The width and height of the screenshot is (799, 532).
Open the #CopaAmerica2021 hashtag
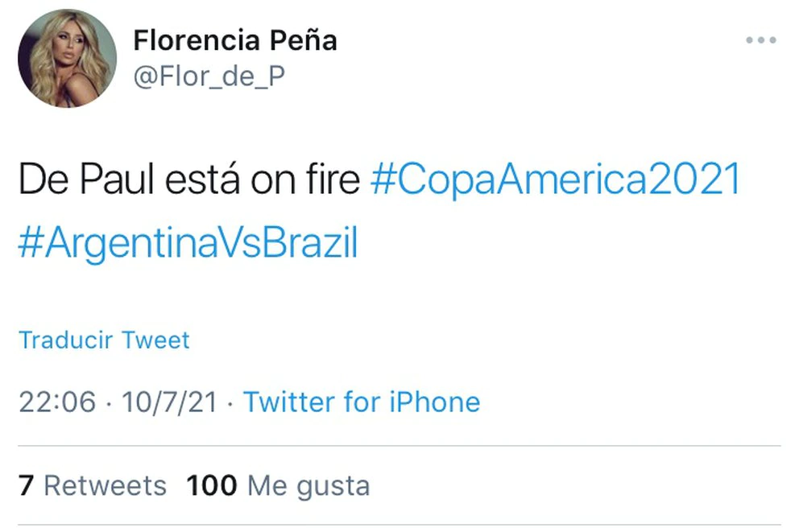tap(555, 179)
